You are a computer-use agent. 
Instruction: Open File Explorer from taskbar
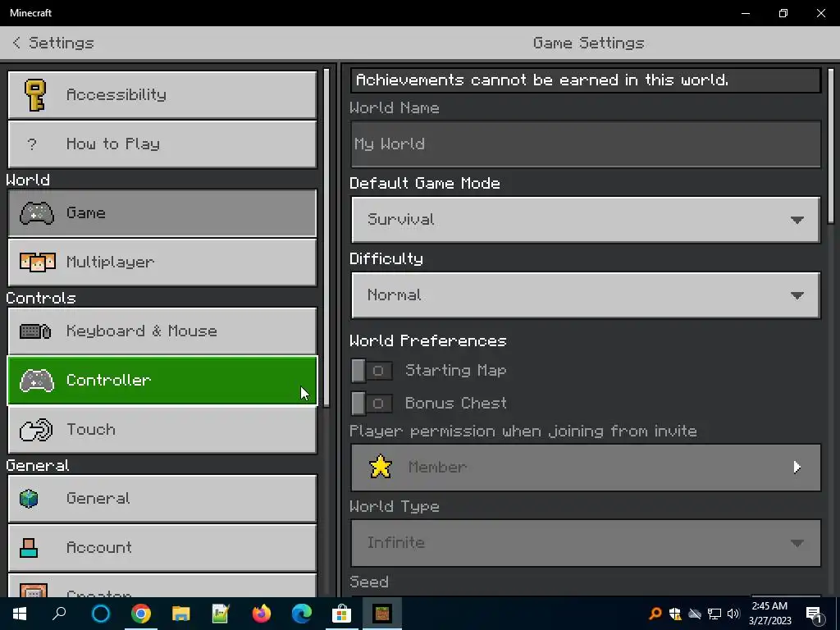point(181,614)
